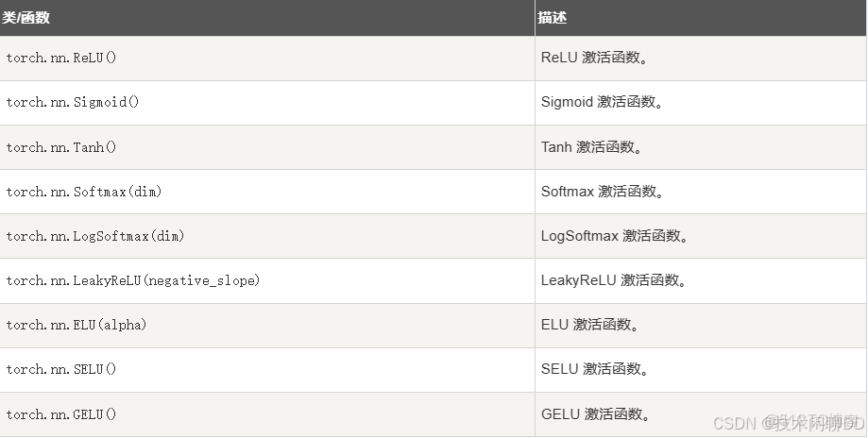Image resolution: width=868 pixels, height=438 pixels.
Task: Select the torch.nn.Sigmoid() code text
Action: pyautogui.click(x=73, y=102)
